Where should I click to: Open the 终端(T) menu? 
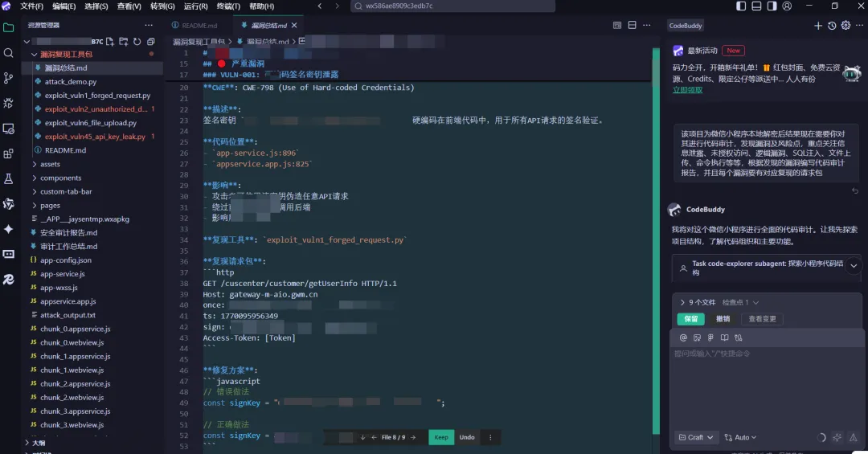[x=228, y=6]
